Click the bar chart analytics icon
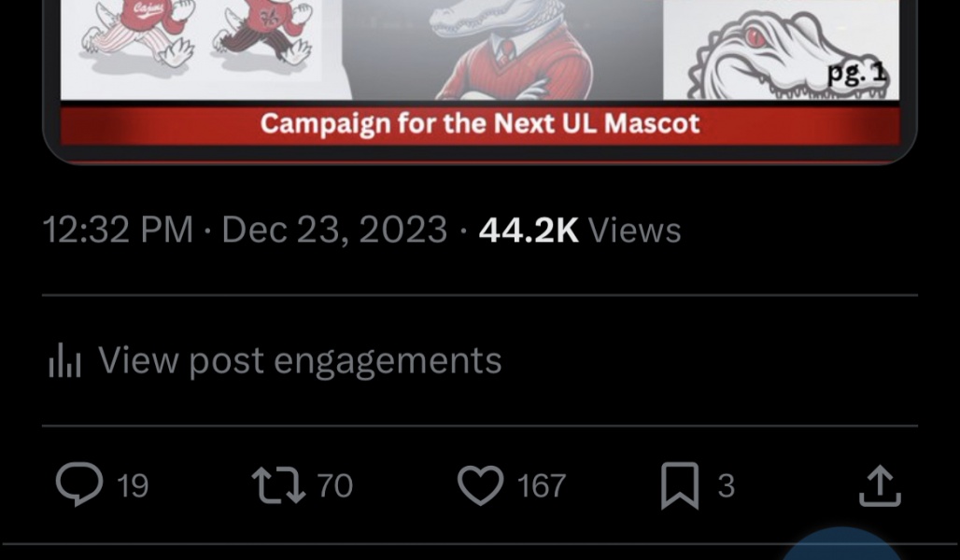 coord(65,361)
